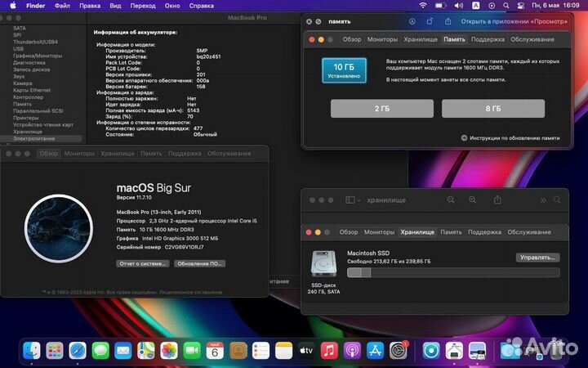Select the 2 ГБ memory slot
This screenshot has height=368, width=588.
click(x=382, y=109)
